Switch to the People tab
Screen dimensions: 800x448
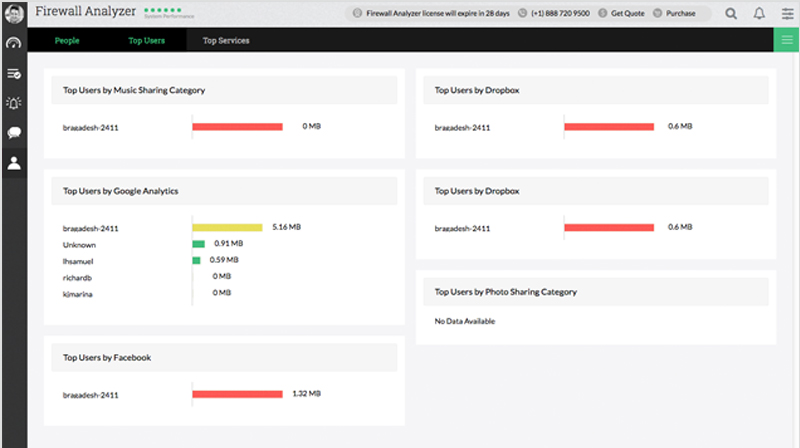(x=67, y=40)
